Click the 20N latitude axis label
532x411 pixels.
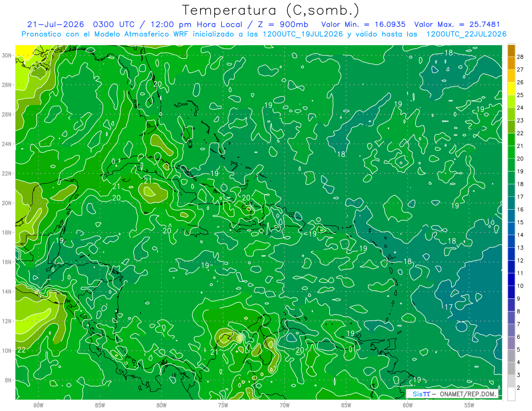tap(7, 203)
